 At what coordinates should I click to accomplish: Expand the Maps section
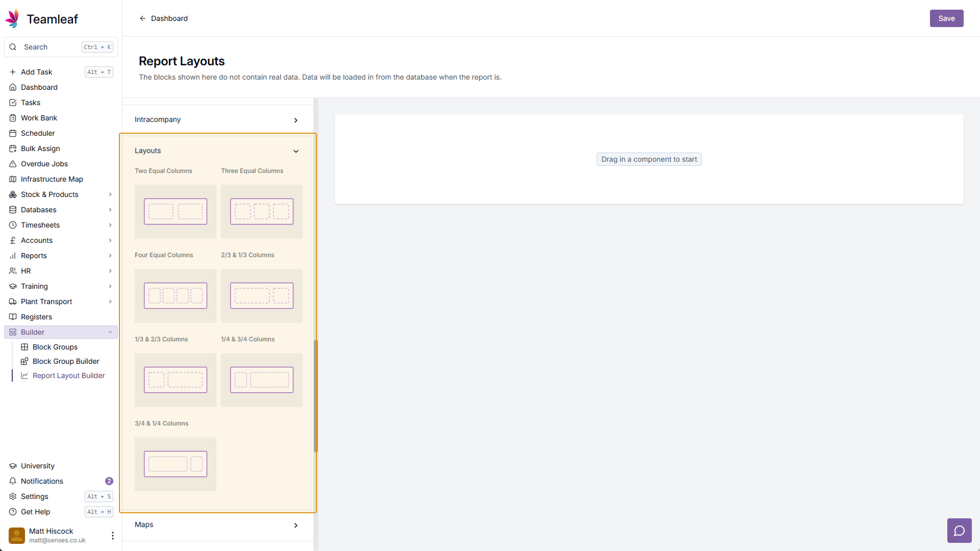pos(296,525)
